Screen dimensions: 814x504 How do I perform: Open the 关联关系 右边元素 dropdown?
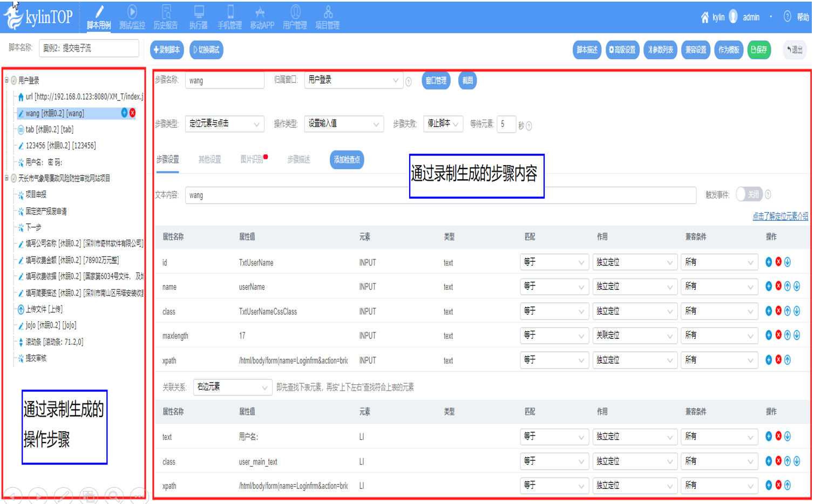click(x=232, y=387)
